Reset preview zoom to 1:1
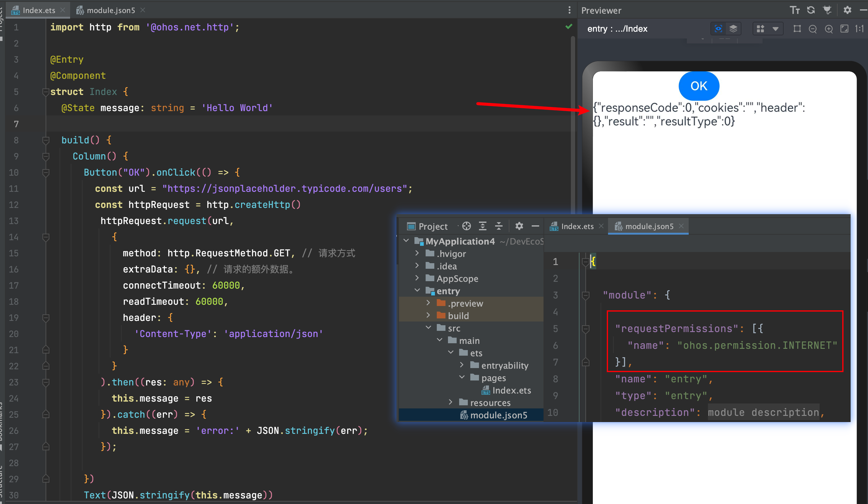The image size is (868, 504). (x=860, y=29)
